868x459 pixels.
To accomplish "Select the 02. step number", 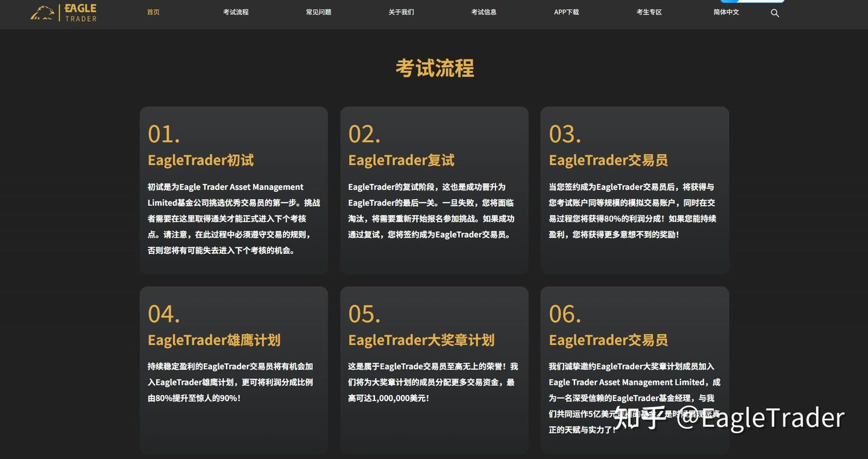I will pyautogui.click(x=364, y=134).
